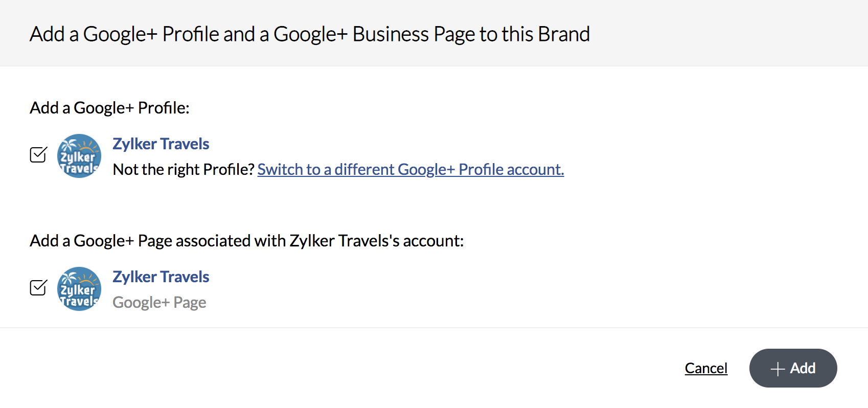Click the sun logo in Page avatar

click(x=90, y=280)
